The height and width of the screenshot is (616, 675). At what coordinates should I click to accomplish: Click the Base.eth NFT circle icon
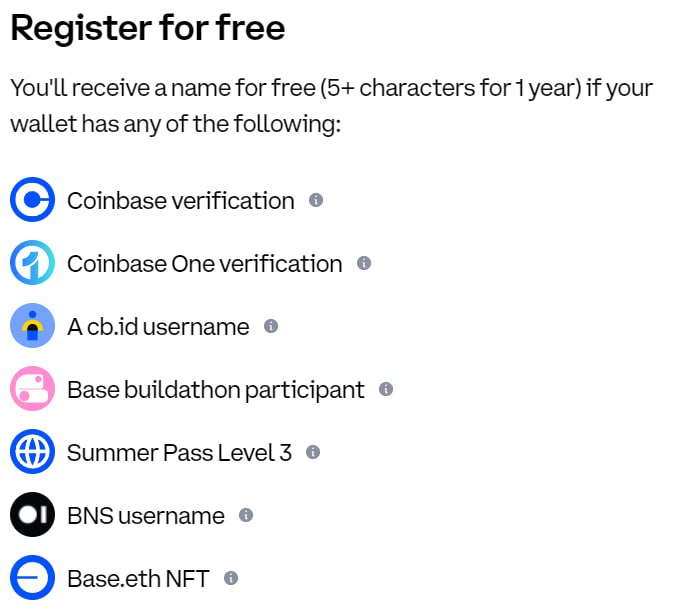coord(32,577)
